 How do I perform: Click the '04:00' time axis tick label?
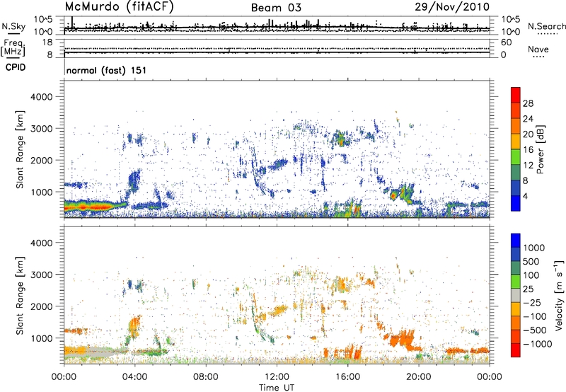(x=134, y=377)
